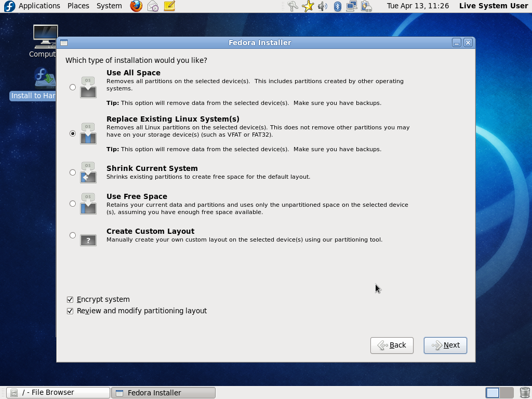Click the Next button

pos(445,345)
